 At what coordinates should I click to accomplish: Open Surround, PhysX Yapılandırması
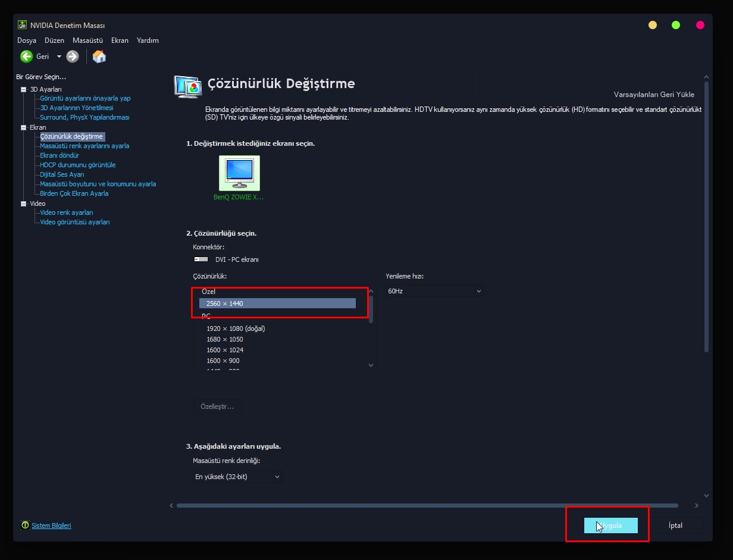click(x=84, y=117)
